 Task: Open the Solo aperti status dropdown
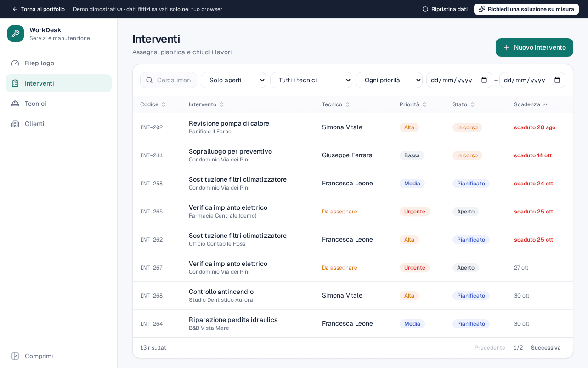pyautogui.click(x=233, y=80)
